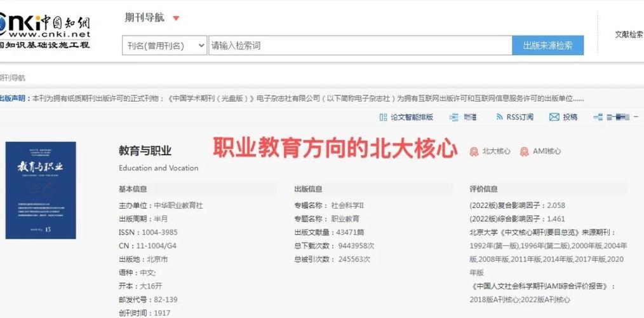Click the 北大核心 badge icon

(x=474, y=151)
